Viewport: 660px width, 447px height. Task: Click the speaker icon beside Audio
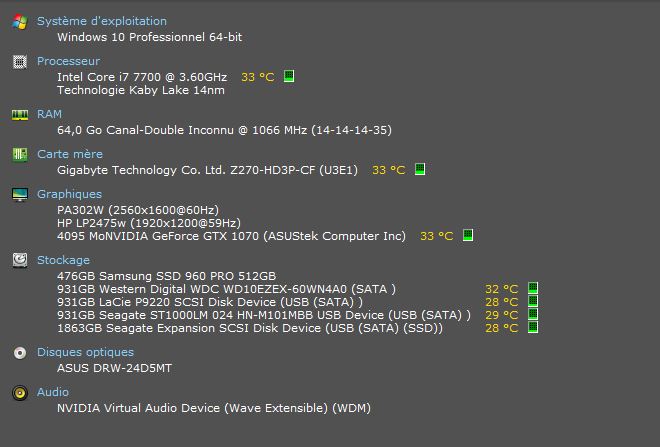[x=20, y=393]
